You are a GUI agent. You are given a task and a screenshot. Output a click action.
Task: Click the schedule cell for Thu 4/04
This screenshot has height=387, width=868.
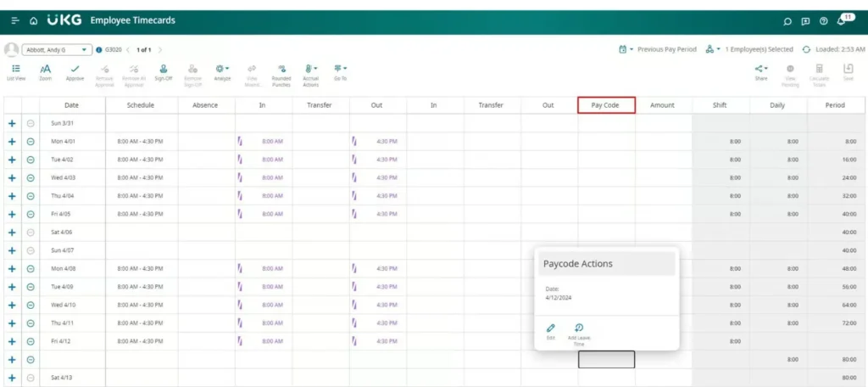(141, 196)
